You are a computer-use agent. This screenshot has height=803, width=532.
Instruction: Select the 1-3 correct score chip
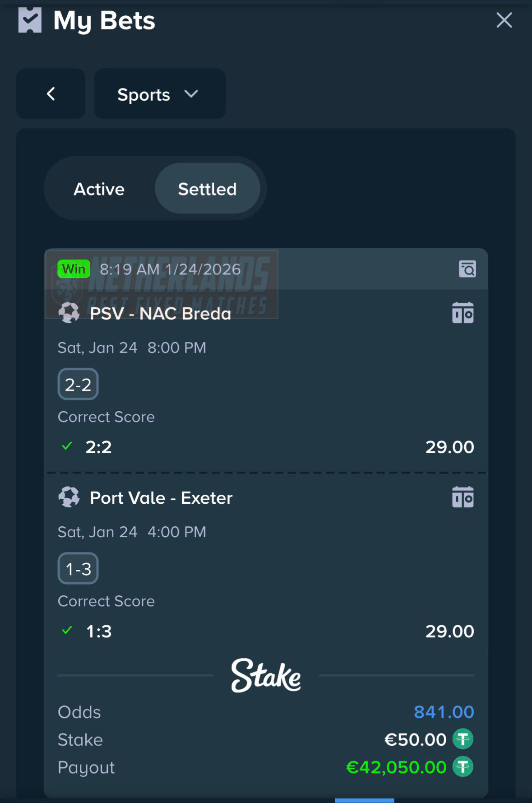coord(78,568)
